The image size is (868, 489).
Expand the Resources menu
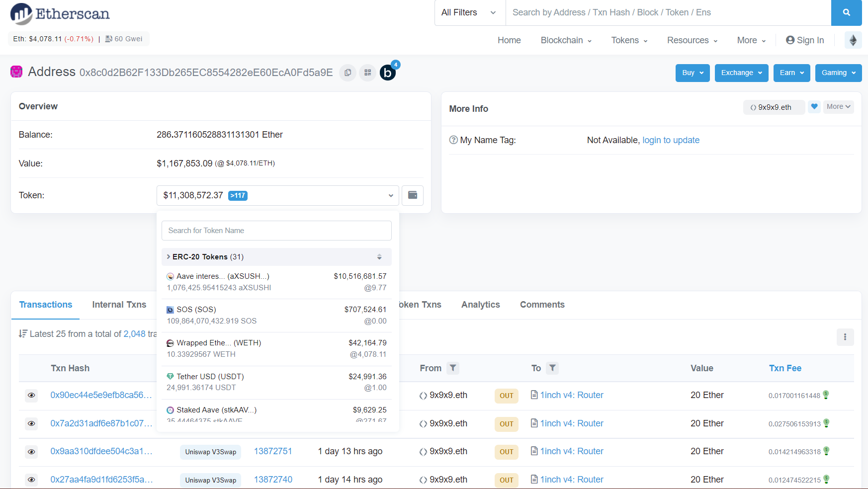point(693,40)
